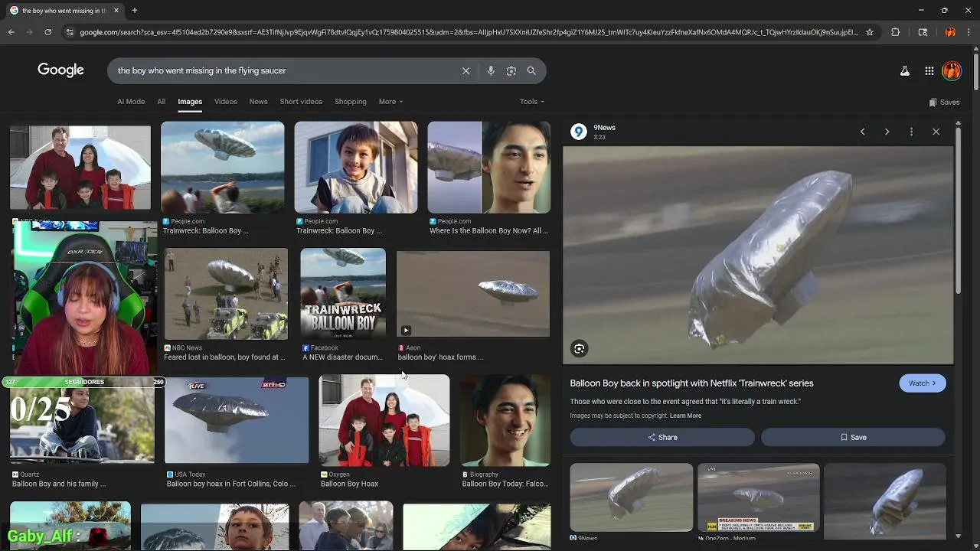Clear the search box with the X
Screen dimensions: 980x551
pyautogui.click(x=465, y=70)
